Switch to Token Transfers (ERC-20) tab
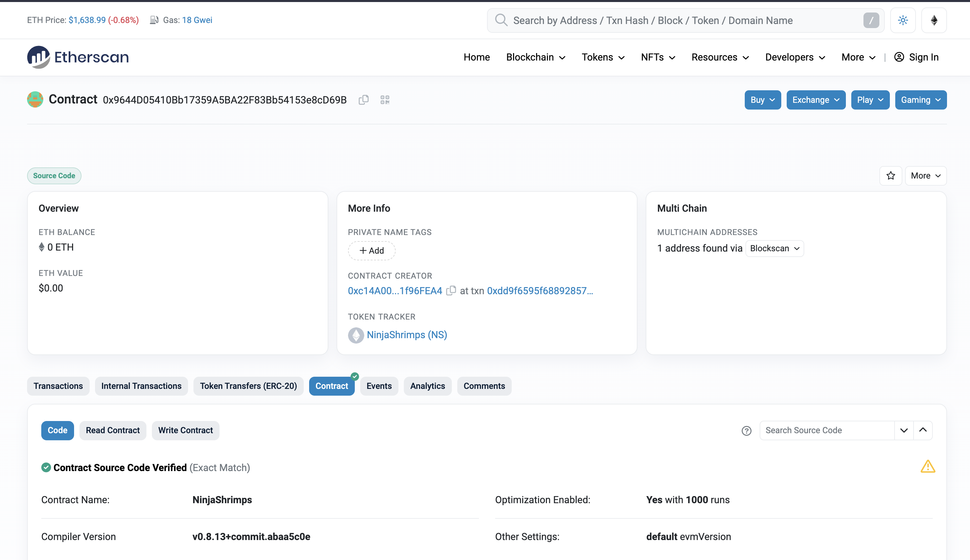This screenshot has height=560, width=970. (249, 386)
